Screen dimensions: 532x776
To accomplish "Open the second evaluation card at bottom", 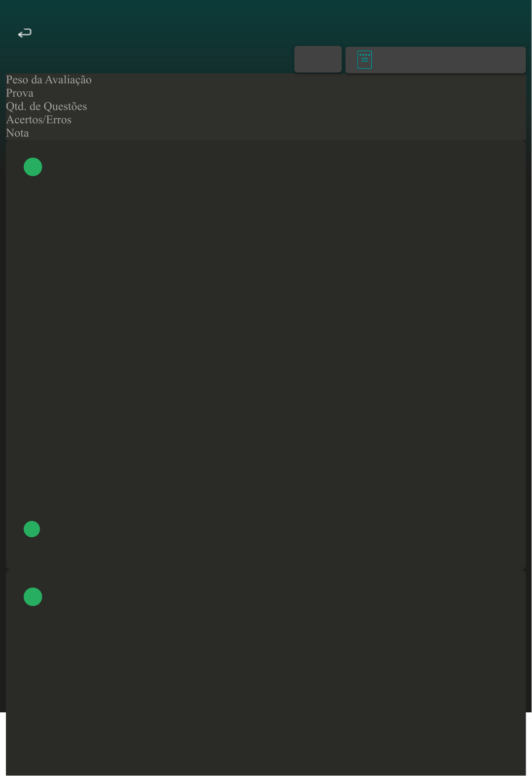I will click(266, 673).
